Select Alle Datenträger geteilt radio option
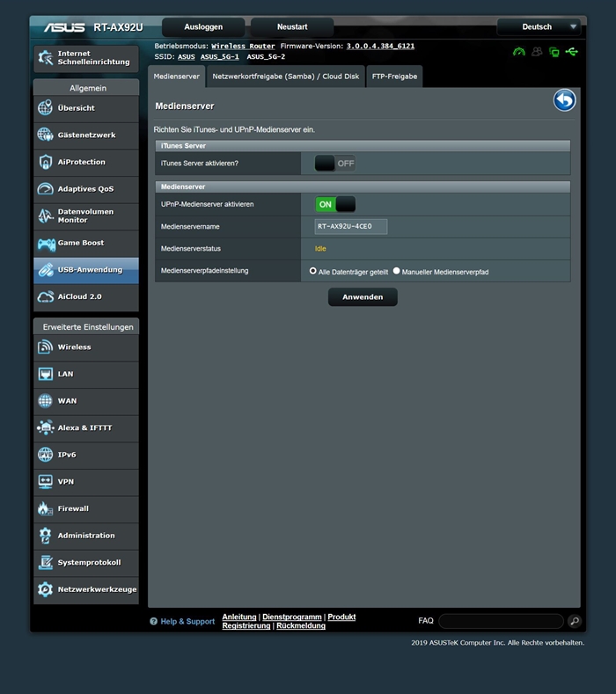 click(x=313, y=271)
